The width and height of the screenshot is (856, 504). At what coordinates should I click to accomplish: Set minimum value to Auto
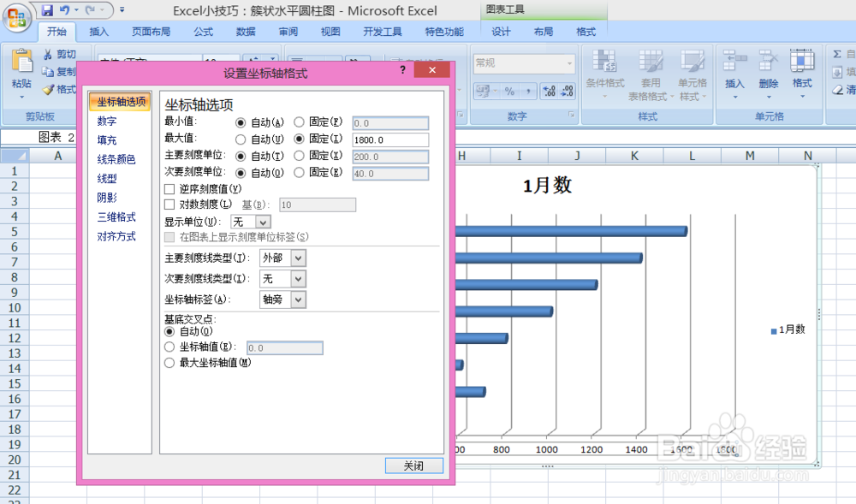click(x=241, y=122)
